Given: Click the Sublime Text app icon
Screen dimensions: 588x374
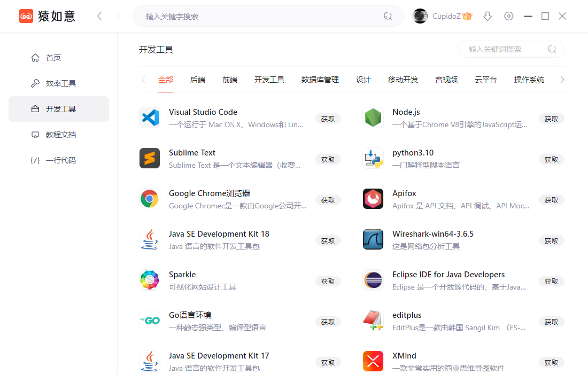Looking at the screenshot, I should (150, 158).
